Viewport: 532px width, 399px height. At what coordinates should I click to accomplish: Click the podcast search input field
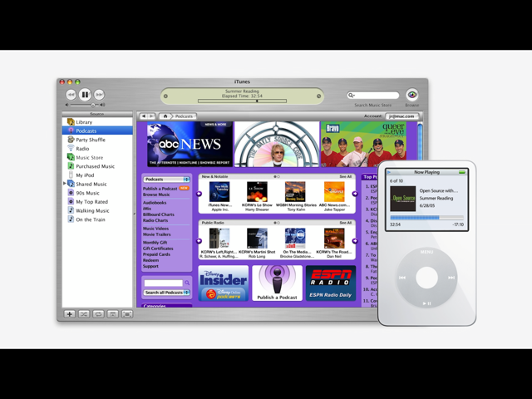pyautogui.click(x=164, y=283)
